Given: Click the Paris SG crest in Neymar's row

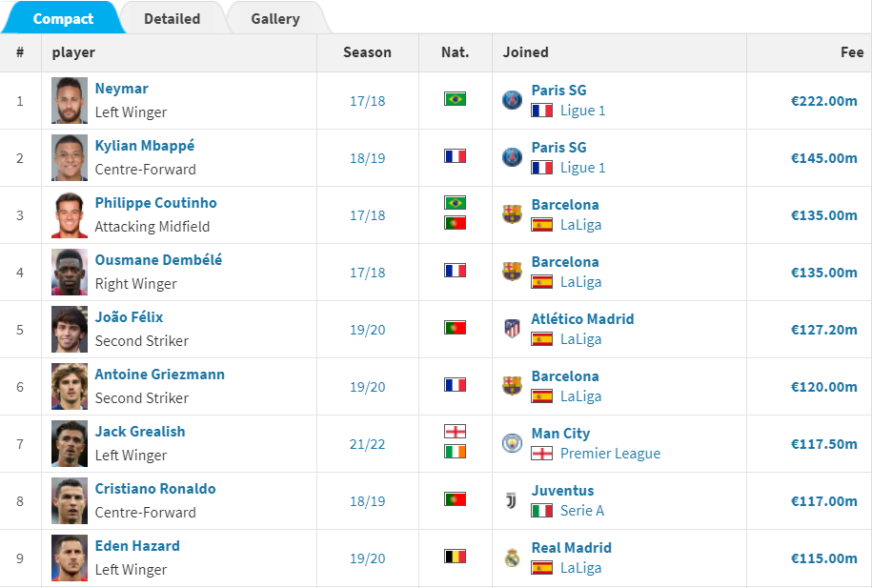Looking at the screenshot, I should coord(512,100).
